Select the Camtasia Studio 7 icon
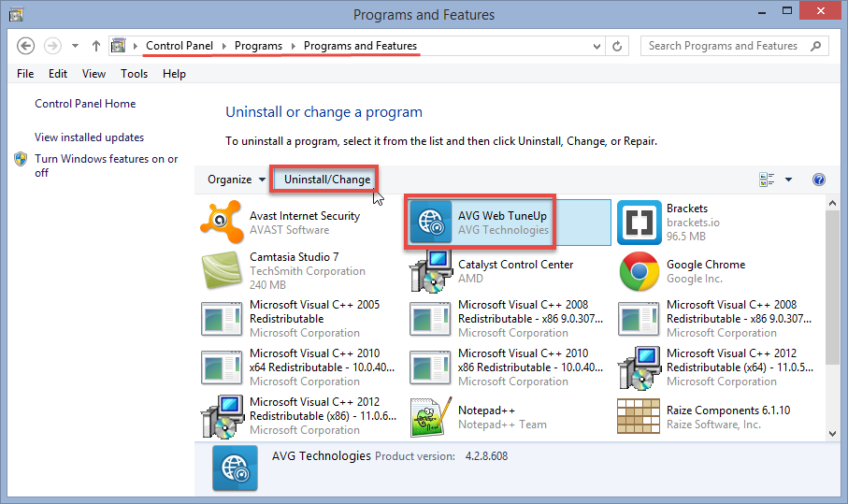The height and width of the screenshot is (504, 848). click(222, 270)
